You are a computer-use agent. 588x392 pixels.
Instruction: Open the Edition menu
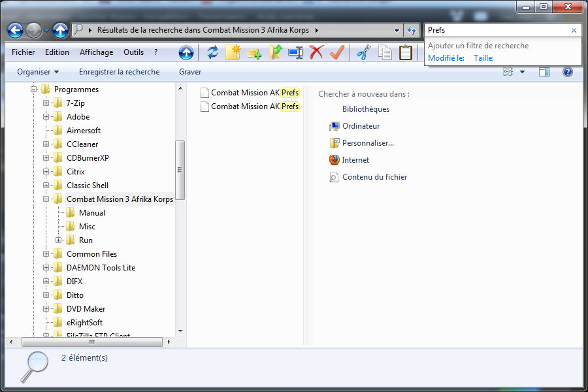pyautogui.click(x=57, y=52)
